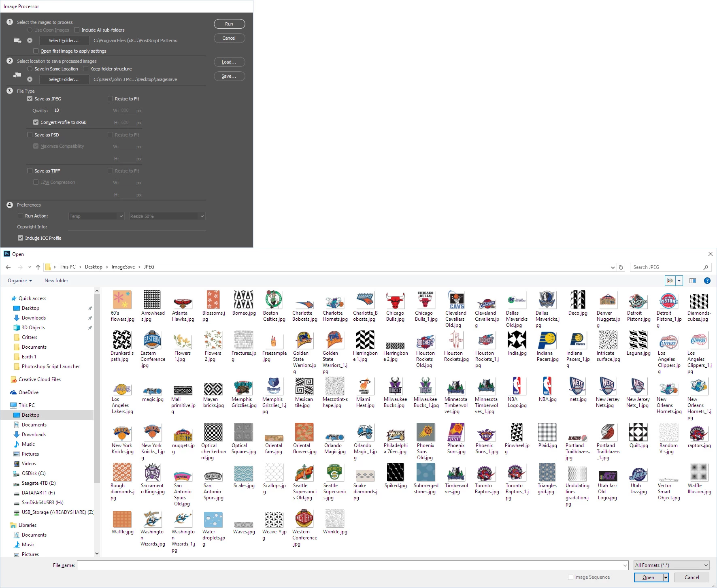Click the JPEG Quality input field

click(59, 110)
